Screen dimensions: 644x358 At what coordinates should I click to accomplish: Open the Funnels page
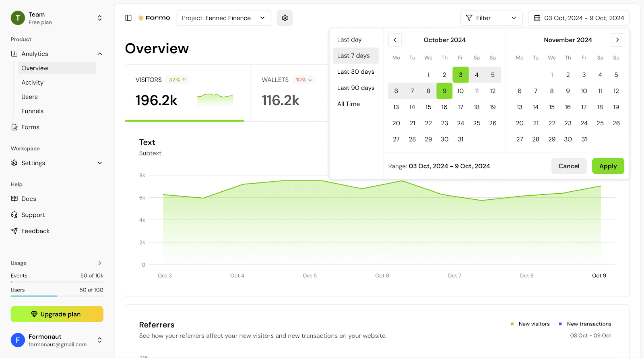[x=33, y=111]
